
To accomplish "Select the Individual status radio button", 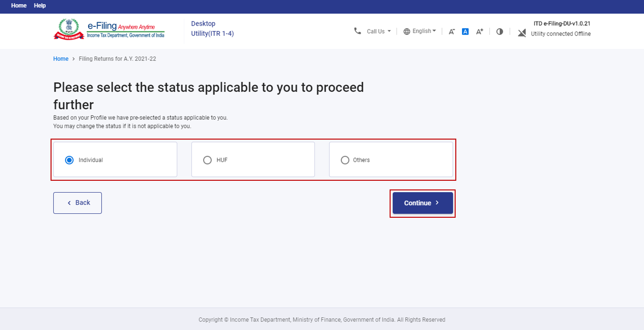I will (x=69, y=160).
